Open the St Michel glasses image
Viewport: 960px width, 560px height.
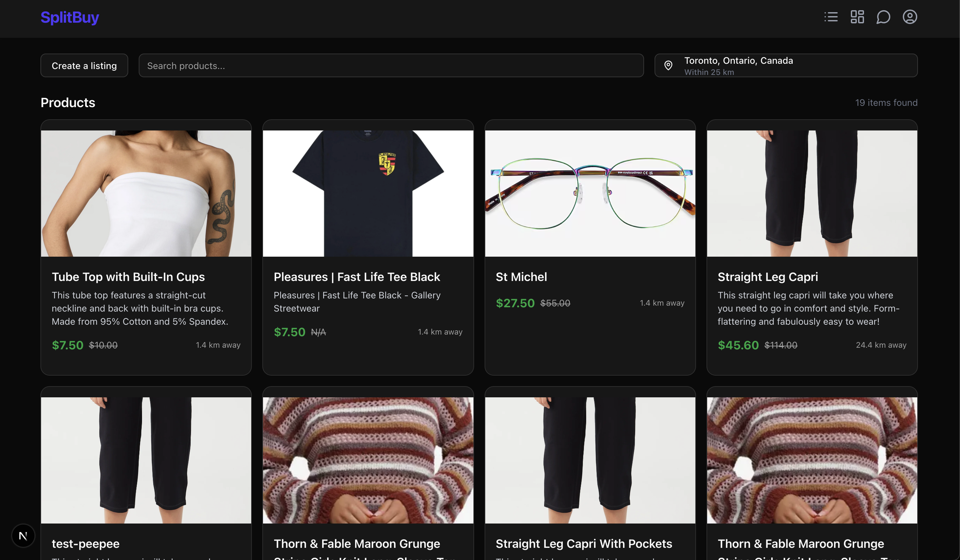pos(590,193)
